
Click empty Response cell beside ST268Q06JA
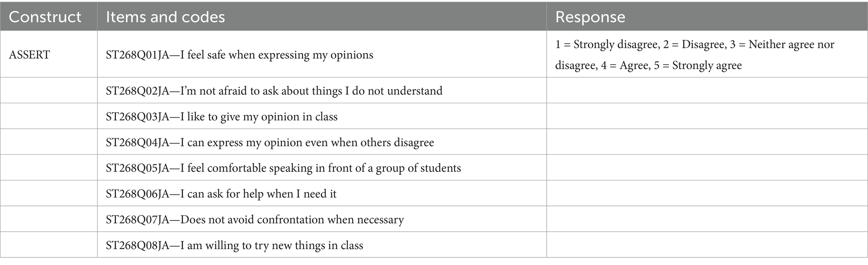(707, 194)
